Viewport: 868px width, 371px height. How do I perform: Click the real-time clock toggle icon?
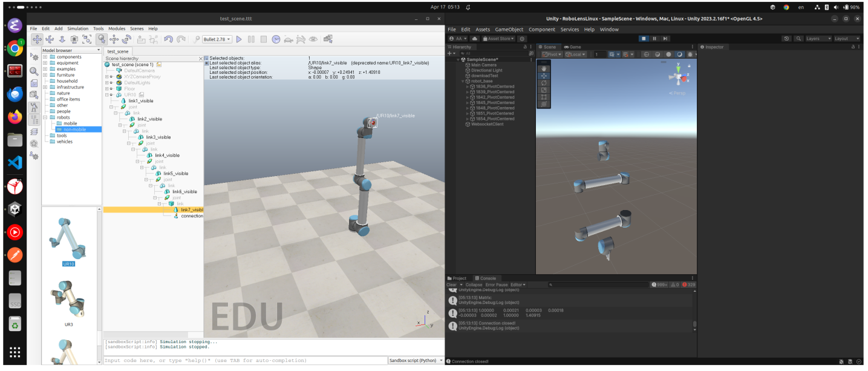click(276, 39)
